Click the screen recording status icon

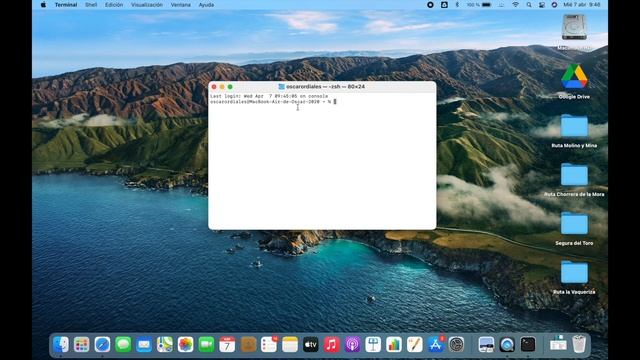(x=430, y=5)
